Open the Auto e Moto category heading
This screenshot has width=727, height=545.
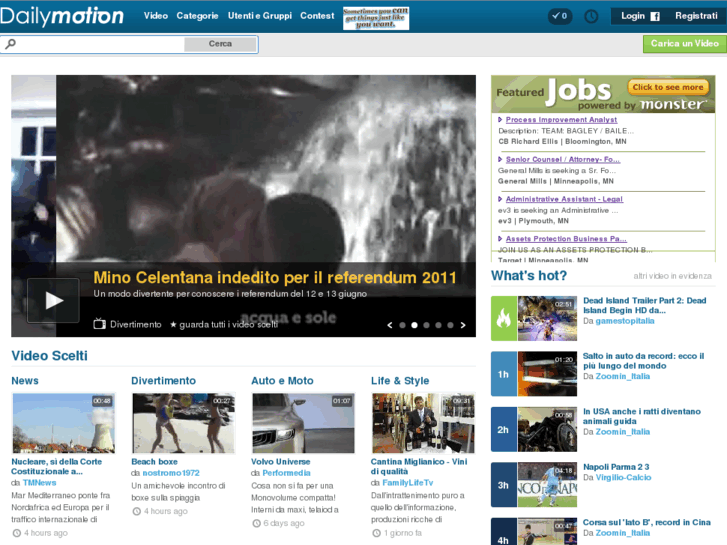click(282, 381)
